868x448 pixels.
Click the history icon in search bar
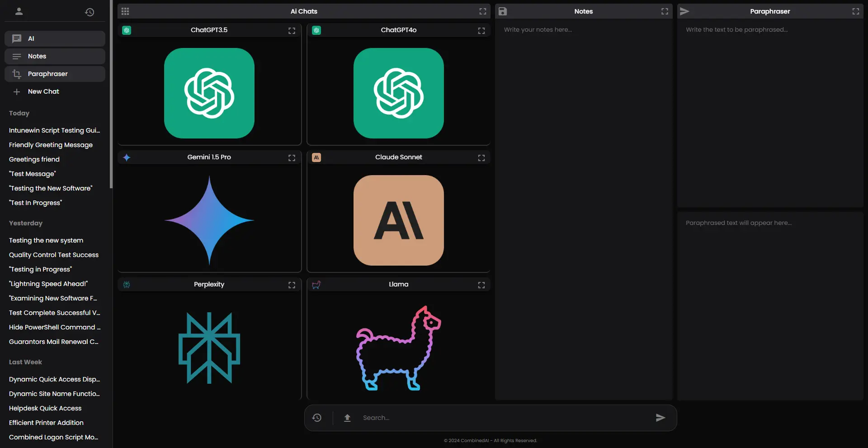(x=317, y=418)
